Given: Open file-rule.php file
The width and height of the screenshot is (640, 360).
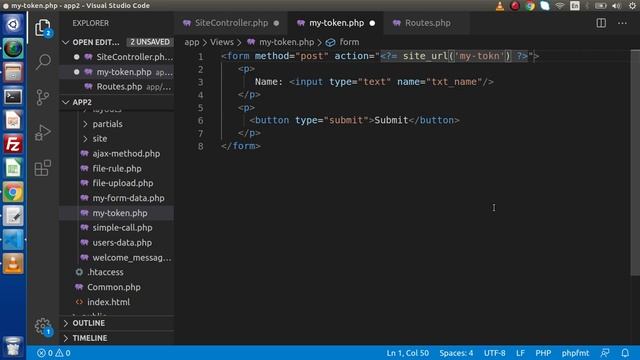Looking at the screenshot, I should click(117, 168).
